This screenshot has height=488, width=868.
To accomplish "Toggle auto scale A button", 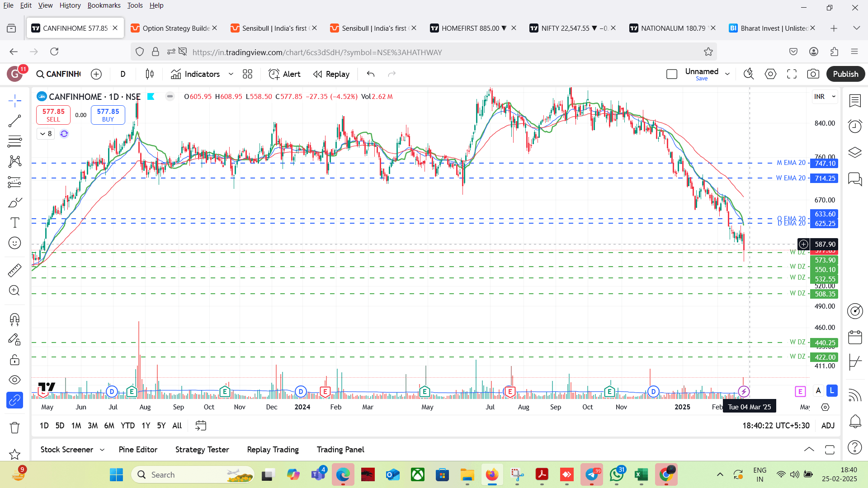I will 818,391.
